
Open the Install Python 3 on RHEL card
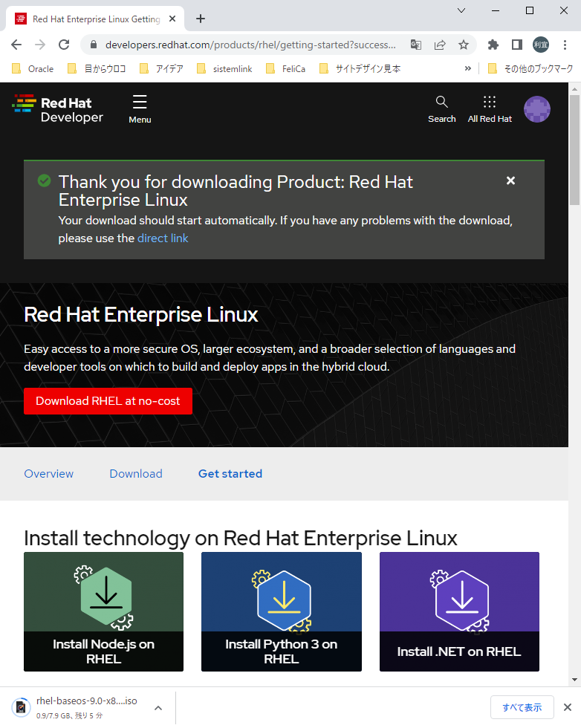(282, 611)
